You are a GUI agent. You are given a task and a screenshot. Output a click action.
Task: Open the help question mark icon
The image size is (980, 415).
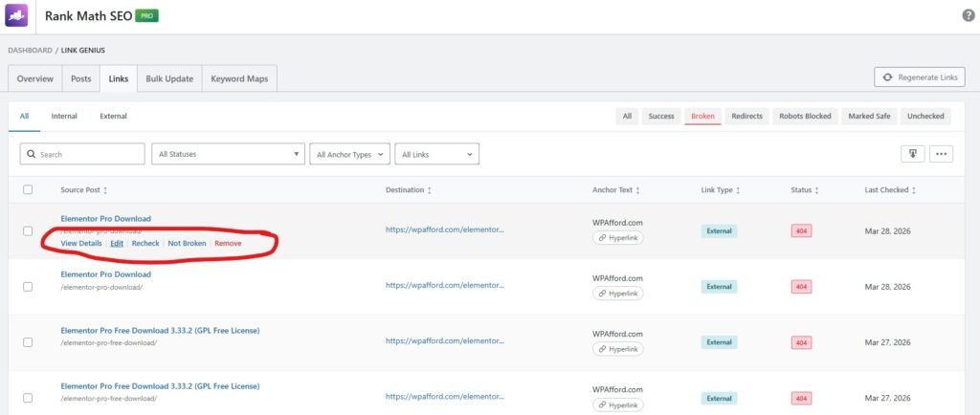tap(968, 16)
